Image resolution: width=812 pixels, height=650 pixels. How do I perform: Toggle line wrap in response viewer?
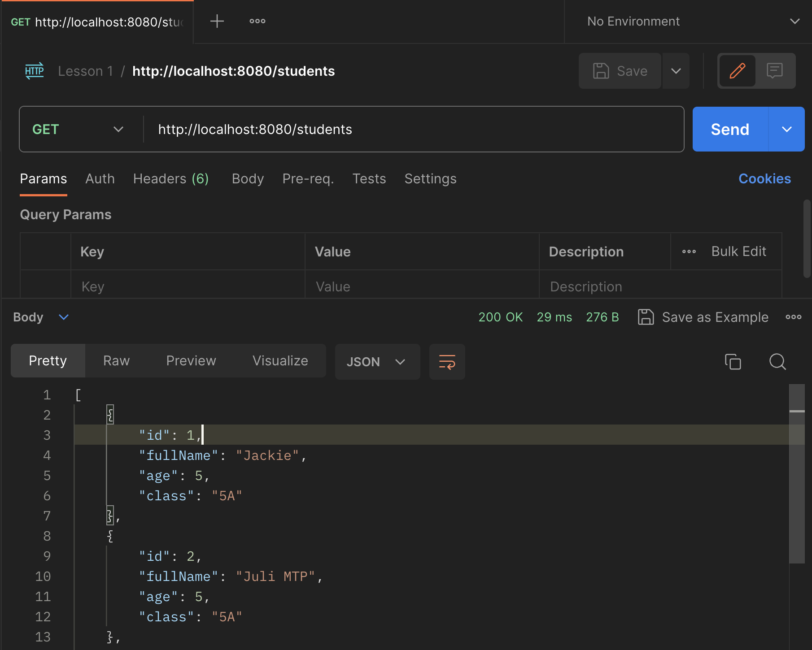pyautogui.click(x=447, y=362)
